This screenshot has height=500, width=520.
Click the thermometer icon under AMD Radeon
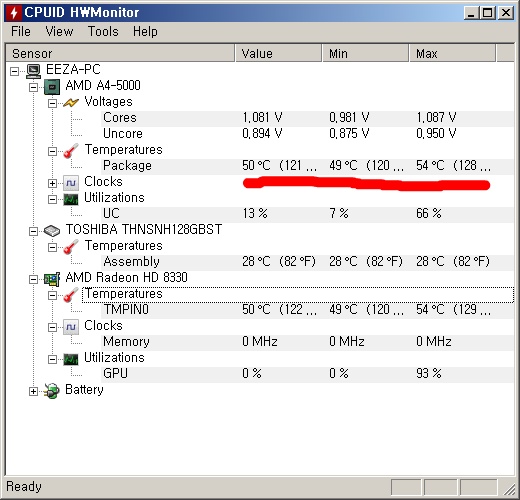71,295
